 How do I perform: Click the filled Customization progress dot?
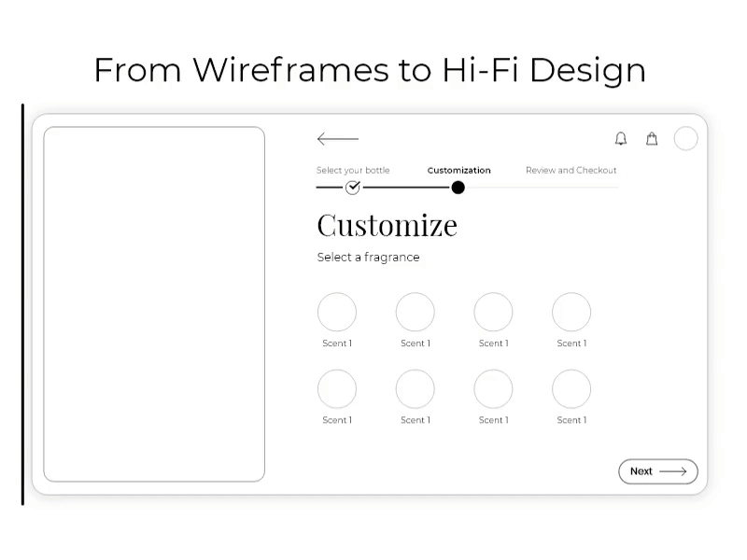458,188
